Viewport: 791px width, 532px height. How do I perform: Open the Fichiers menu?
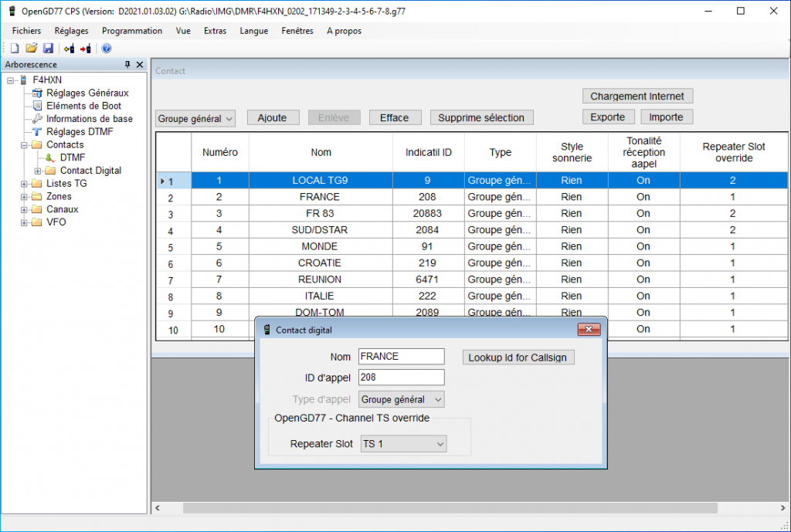tap(27, 31)
